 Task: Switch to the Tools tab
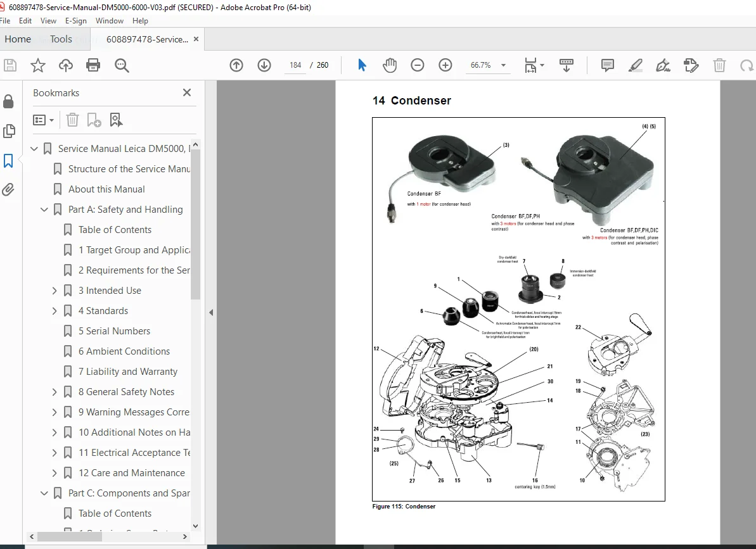[61, 39]
